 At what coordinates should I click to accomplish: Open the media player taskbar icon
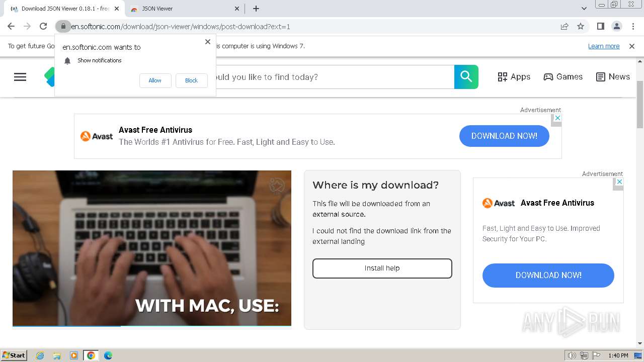[x=74, y=355]
